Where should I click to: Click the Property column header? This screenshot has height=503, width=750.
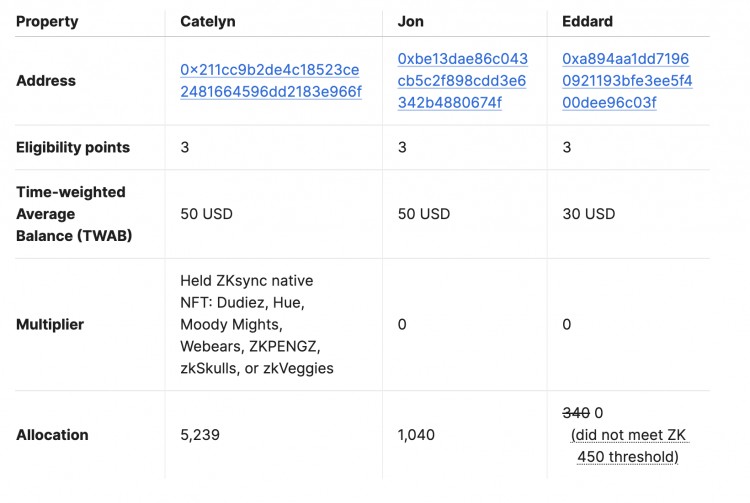(x=47, y=22)
